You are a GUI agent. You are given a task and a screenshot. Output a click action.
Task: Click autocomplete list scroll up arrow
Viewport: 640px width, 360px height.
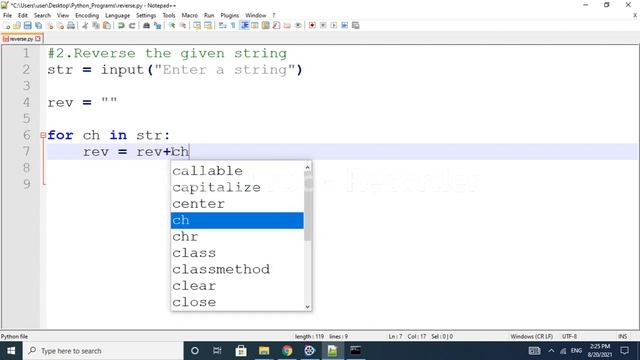pyautogui.click(x=307, y=167)
